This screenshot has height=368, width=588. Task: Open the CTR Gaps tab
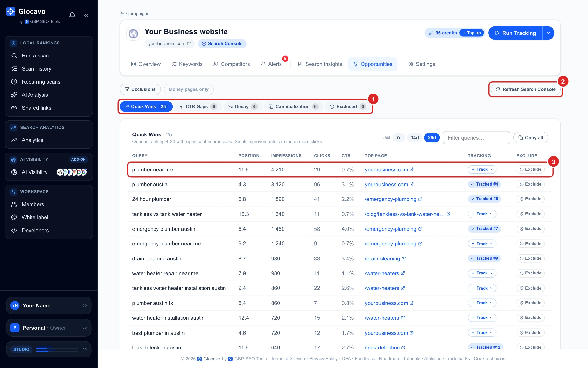point(198,107)
